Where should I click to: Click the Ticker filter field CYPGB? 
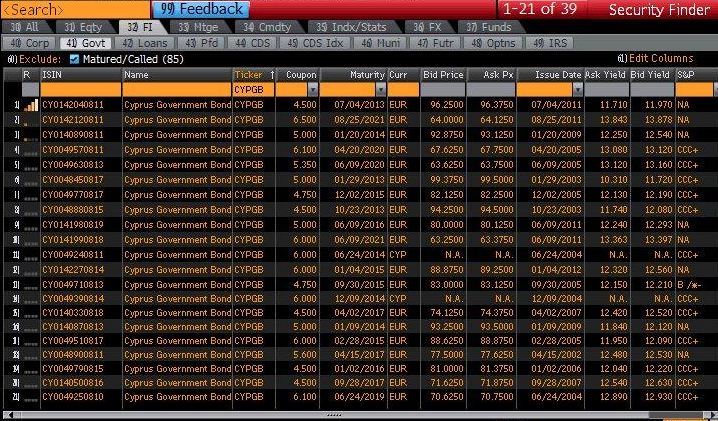point(254,89)
